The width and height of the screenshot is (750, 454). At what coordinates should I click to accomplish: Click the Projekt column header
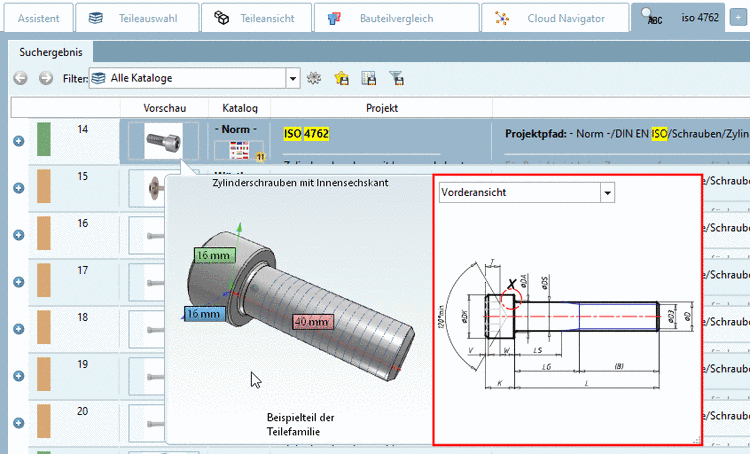(x=382, y=108)
